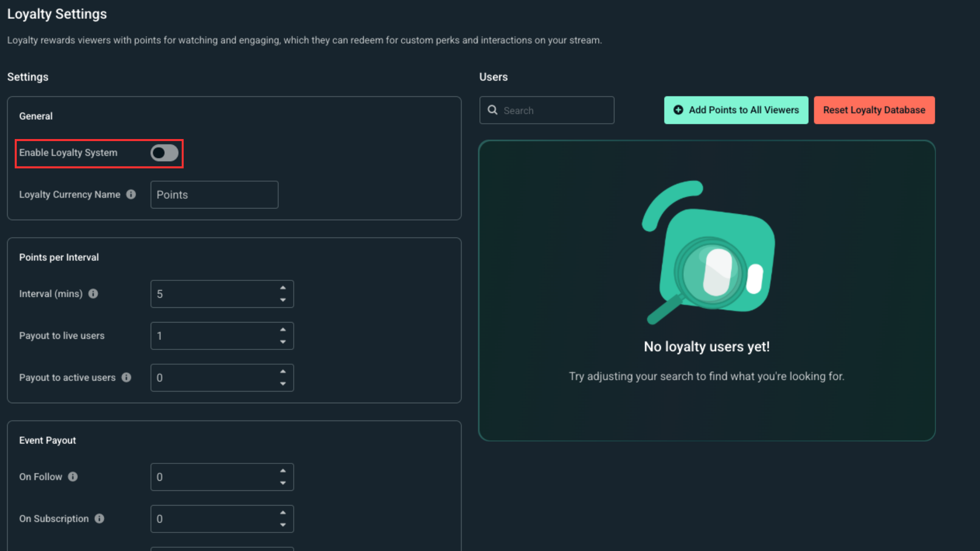
Task: Click the Users Search box
Action: coord(547,110)
